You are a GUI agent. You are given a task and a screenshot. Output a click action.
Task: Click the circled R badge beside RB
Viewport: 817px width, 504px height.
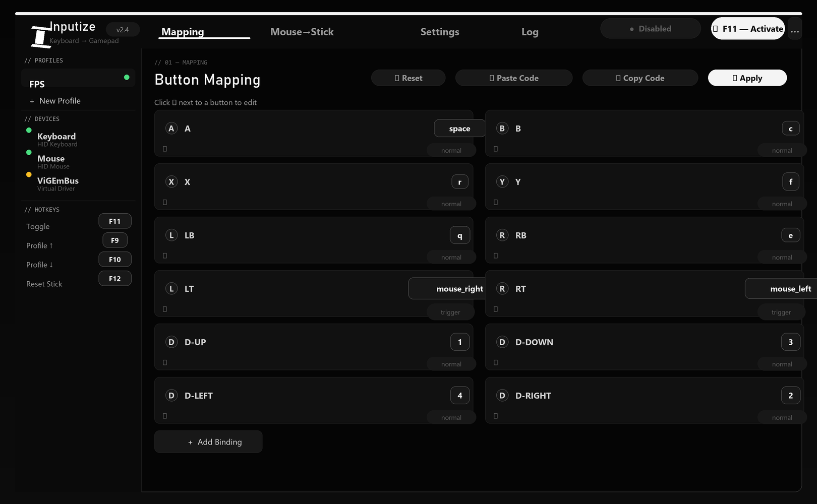(502, 235)
